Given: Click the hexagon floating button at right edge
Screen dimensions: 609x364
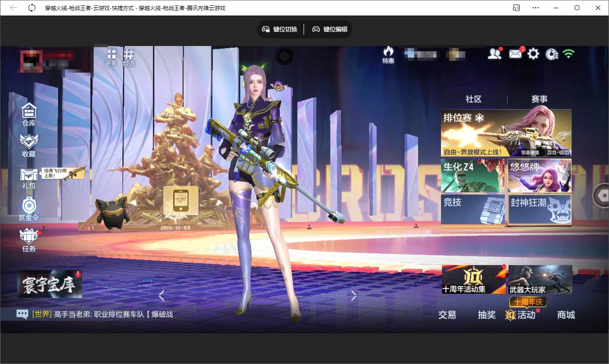Looking at the screenshot, I should (x=603, y=195).
